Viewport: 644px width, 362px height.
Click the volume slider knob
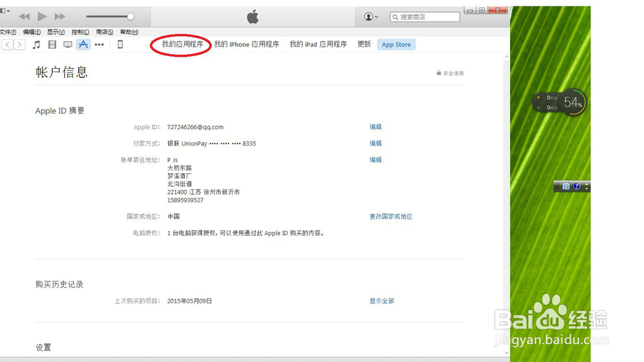[x=130, y=17]
